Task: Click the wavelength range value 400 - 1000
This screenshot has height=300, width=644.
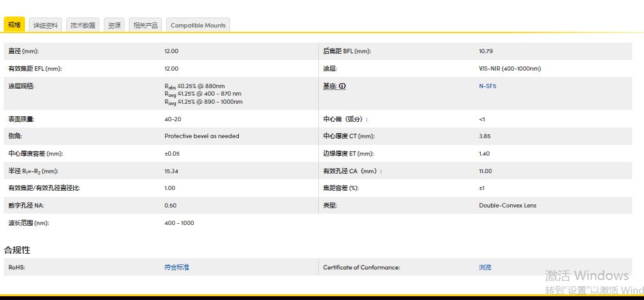Action: click(x=179, y=223)
